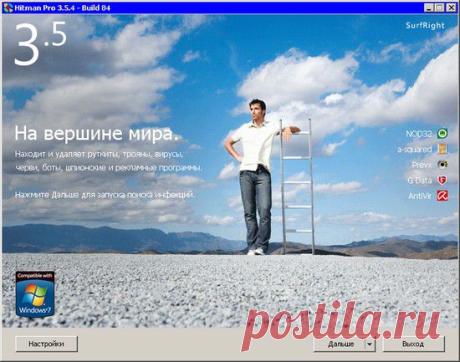Minimize the Hitman Pro window

click(429, 8)
